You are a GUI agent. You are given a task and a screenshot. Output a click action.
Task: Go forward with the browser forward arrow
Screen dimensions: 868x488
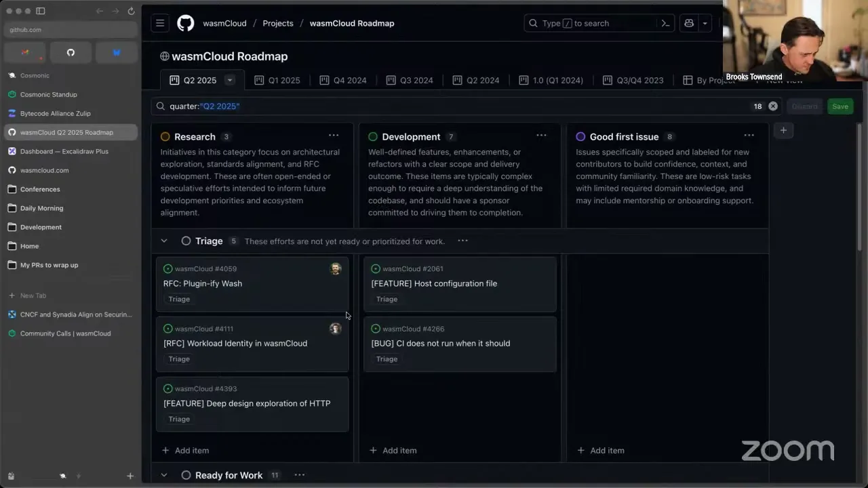click(x=115, y=11)
